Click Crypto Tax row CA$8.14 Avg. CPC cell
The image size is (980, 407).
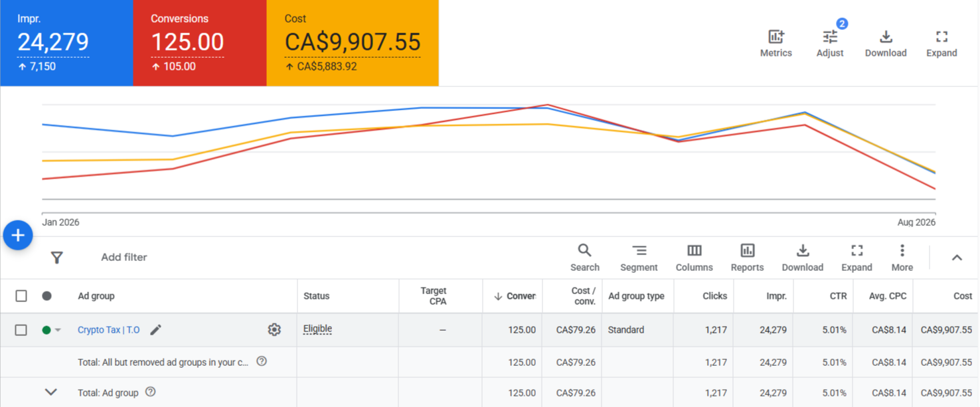point(888,330)
